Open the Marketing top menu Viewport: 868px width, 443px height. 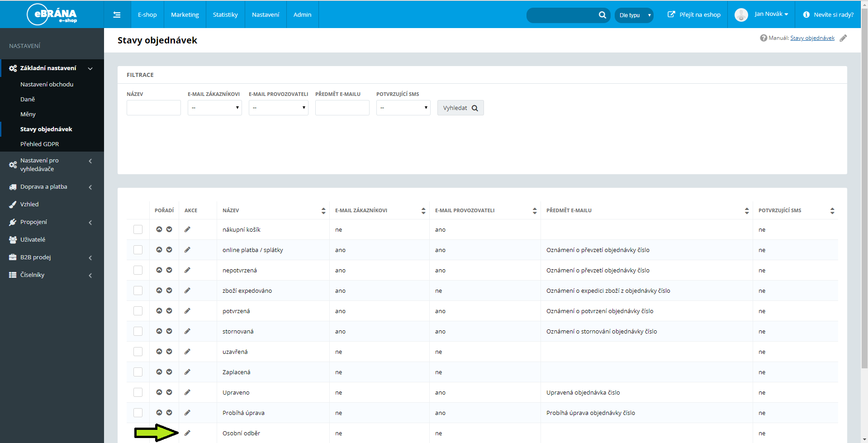(x=185, y=14)
